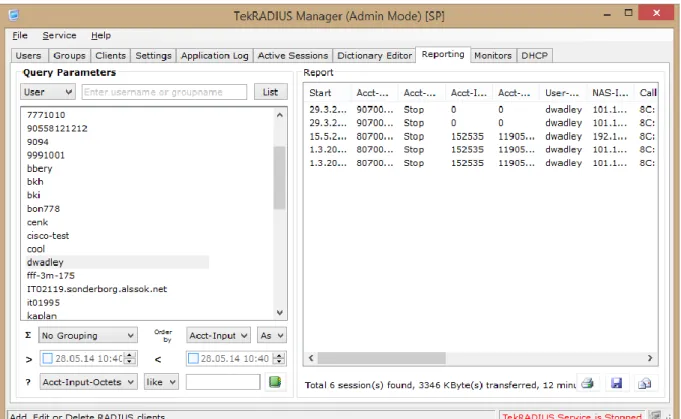
Task: Click the report horizontal scrollbar thumb
Action: (381, 358)
